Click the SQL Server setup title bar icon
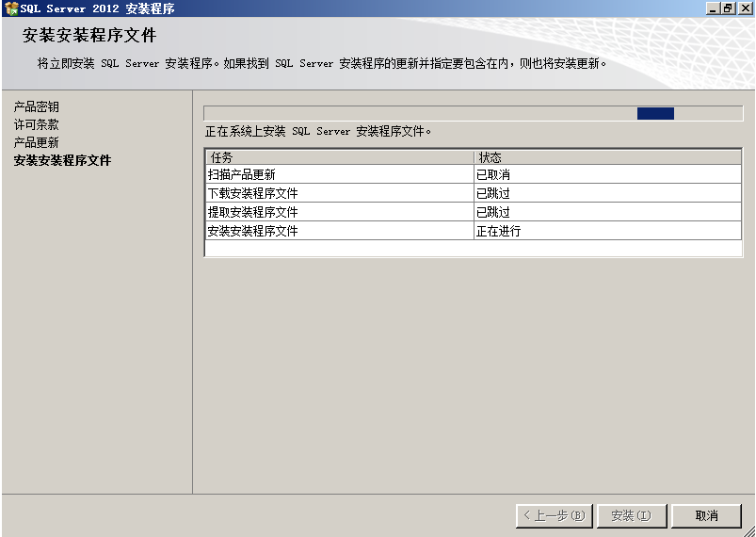This screenshot has width=756, height=537. tap(11, 8)
